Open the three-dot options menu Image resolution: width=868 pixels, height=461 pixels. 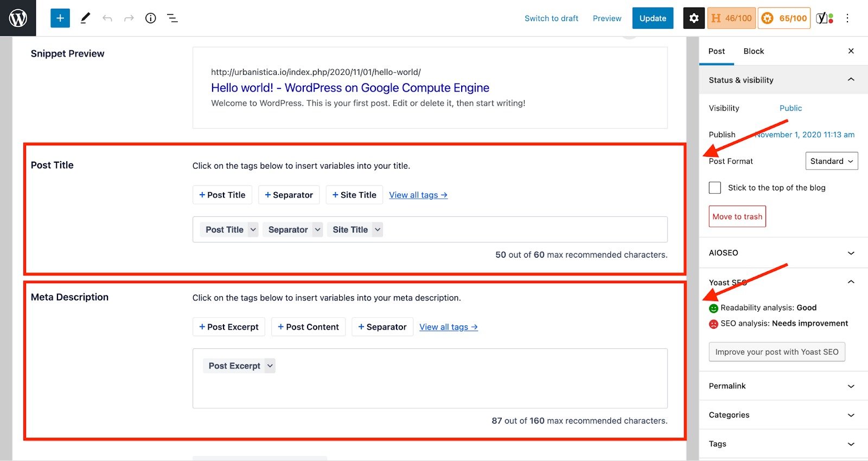click(847, 18)
